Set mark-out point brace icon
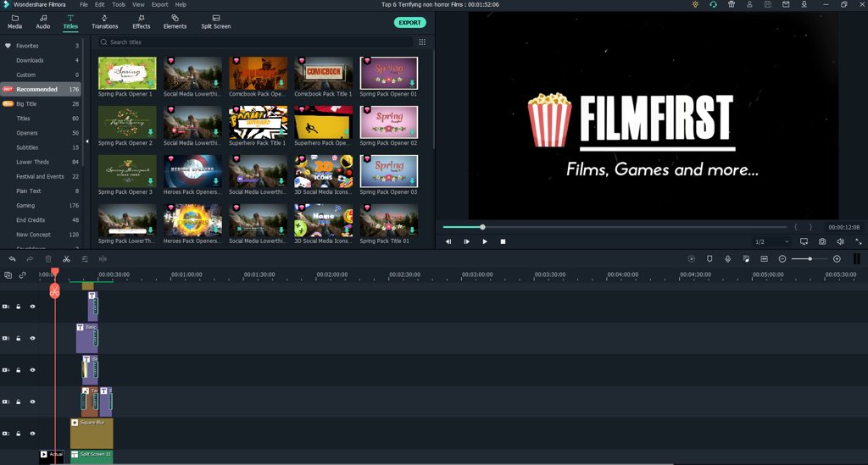868x465 pixels. 810,227
